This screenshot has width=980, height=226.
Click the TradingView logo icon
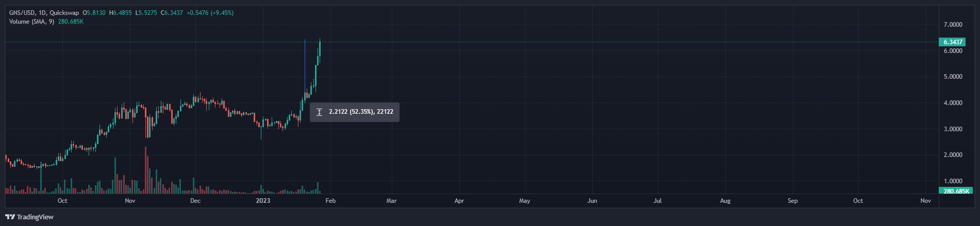coord(10,217)
